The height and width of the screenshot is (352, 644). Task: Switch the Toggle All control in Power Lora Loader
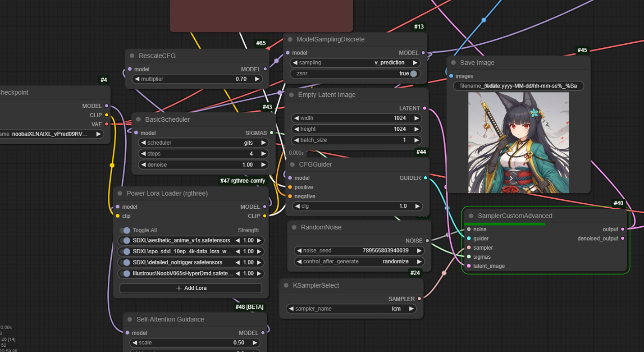coord(125,230)
